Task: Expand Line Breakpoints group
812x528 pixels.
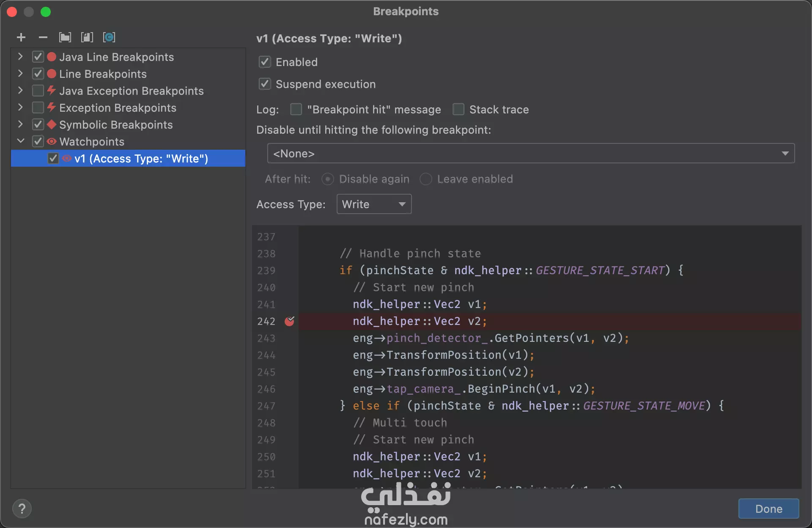Action: point(20,73)
